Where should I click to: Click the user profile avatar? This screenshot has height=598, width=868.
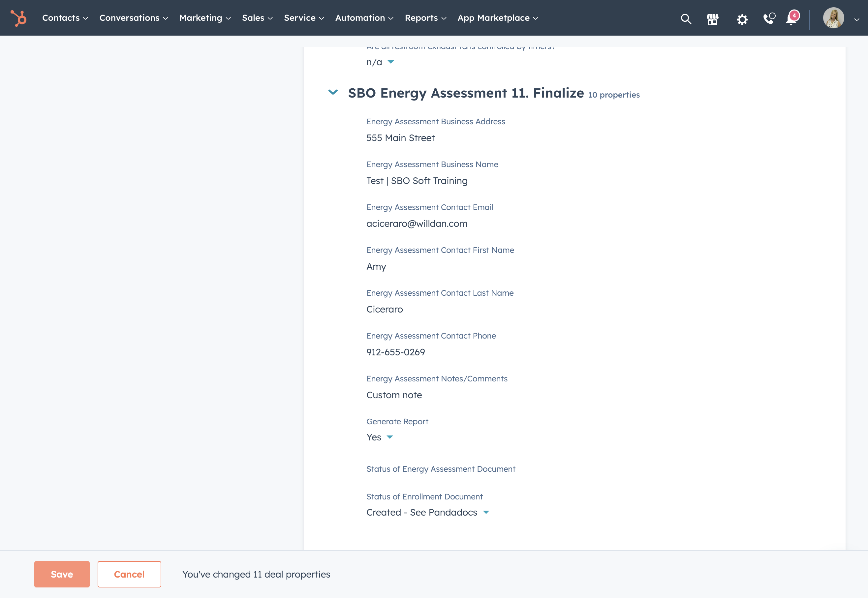point(833,18)
